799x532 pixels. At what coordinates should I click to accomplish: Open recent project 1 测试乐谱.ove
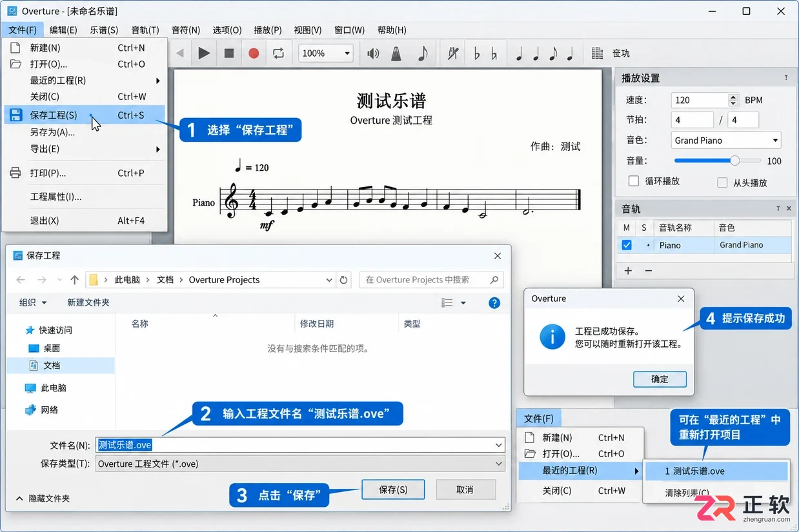pyautogui.click(x=716, y=471)
